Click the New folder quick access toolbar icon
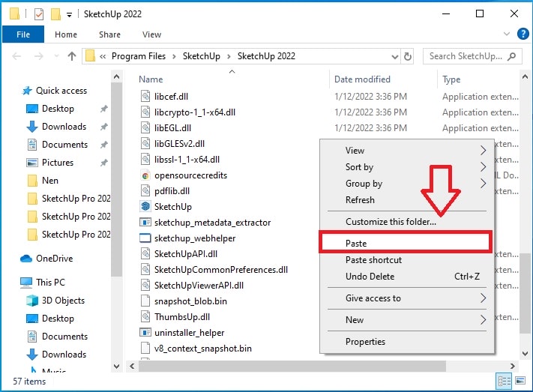 pos(55,14)
